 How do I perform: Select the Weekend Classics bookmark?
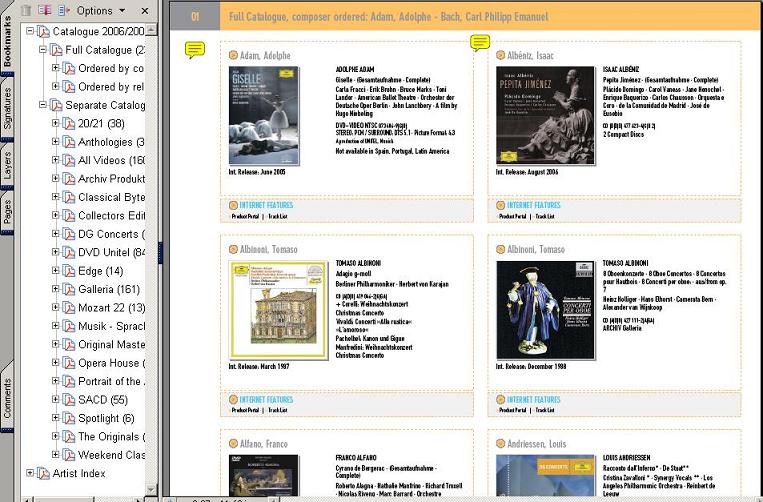[111, 455]
